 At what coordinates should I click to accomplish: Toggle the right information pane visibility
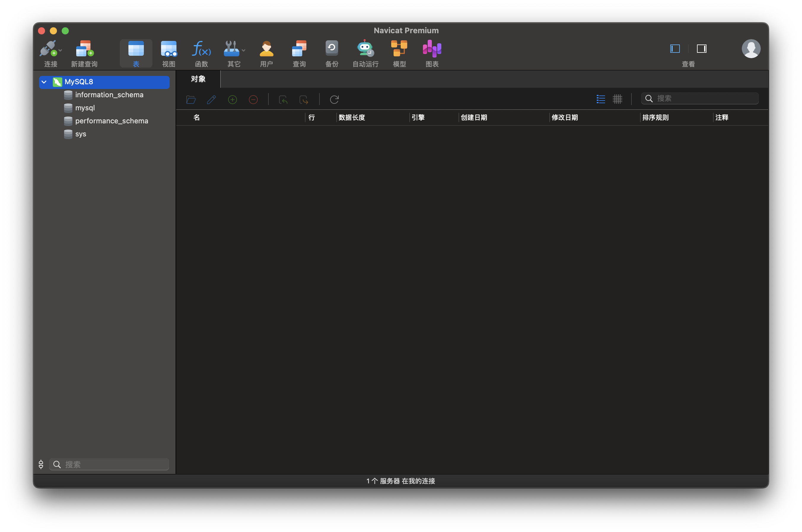(701, 49)
